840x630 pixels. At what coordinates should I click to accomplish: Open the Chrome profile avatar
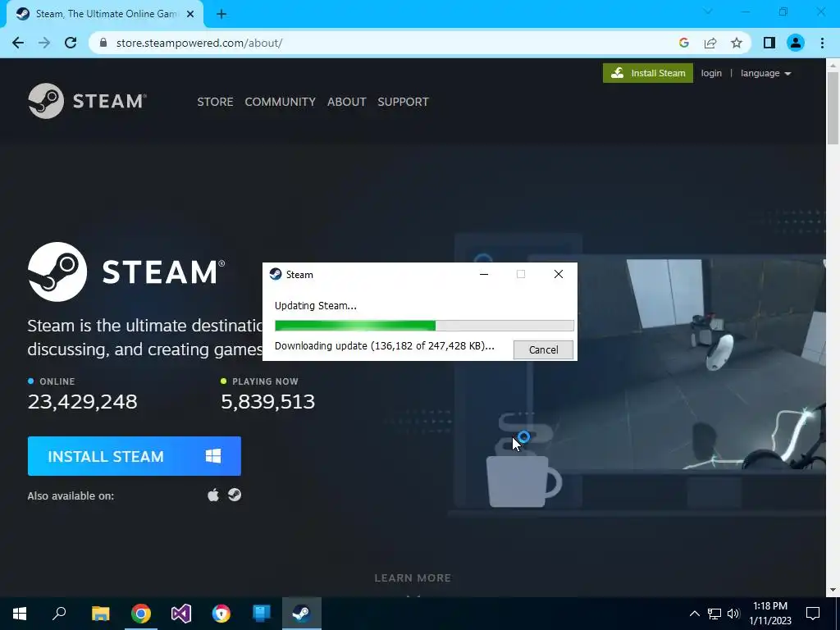(x=796, y=43)
